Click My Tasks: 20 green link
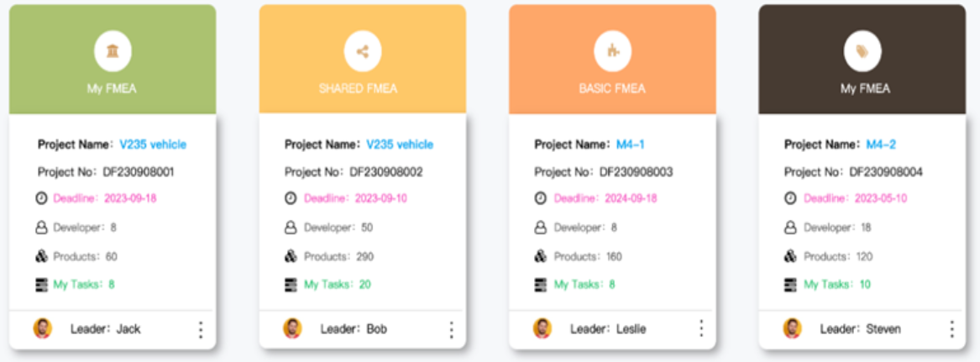Image resolution: width=980 pixels, height=362 pixels. (338, 285)
